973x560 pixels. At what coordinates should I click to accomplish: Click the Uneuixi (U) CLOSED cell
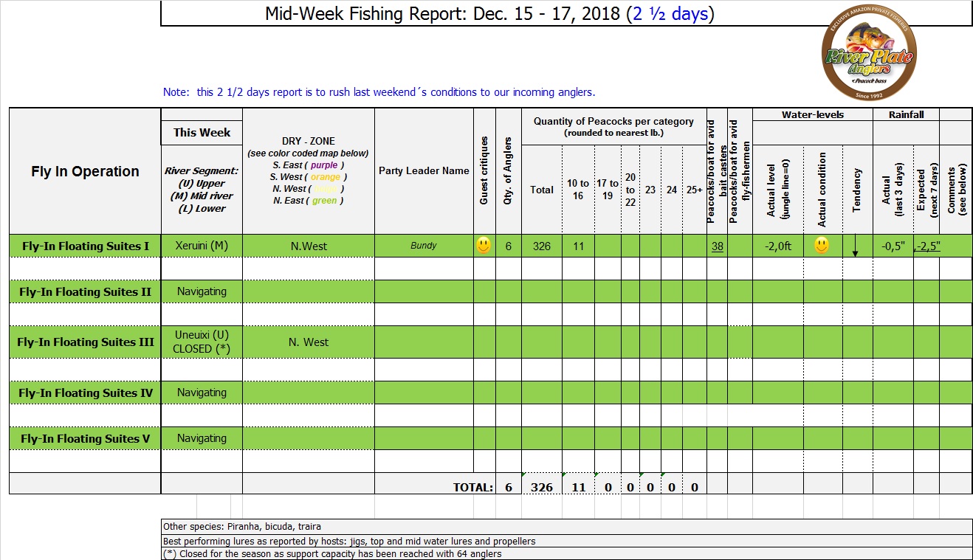(x=202, y=342)
